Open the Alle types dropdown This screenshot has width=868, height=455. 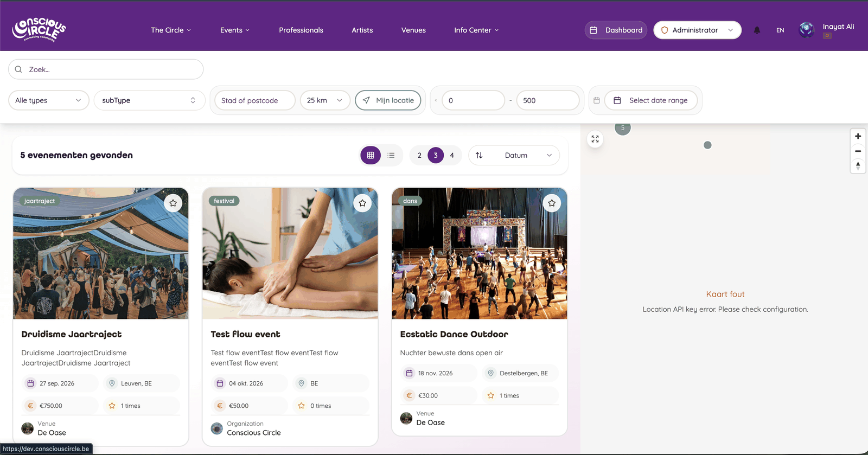pos(48,100)
